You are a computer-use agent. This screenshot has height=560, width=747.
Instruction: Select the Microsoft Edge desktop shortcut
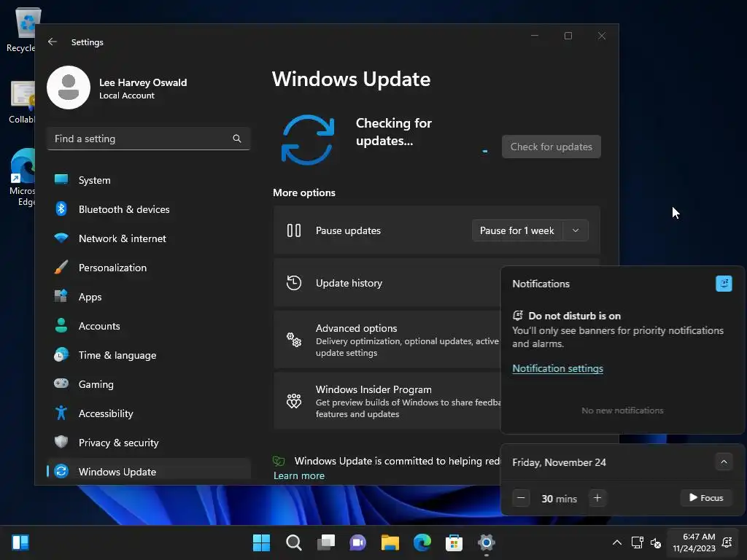22,176
